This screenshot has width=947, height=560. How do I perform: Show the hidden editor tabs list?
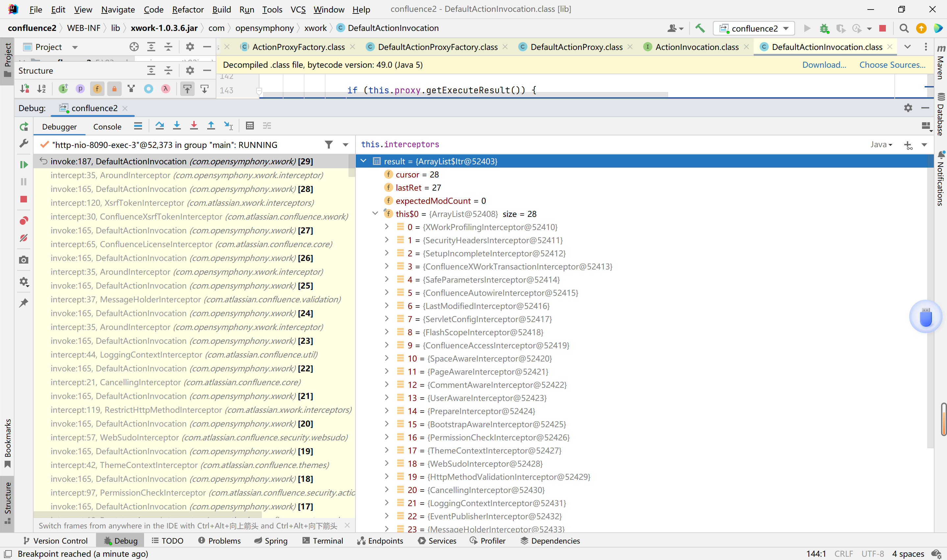click(x=907, y=47)
